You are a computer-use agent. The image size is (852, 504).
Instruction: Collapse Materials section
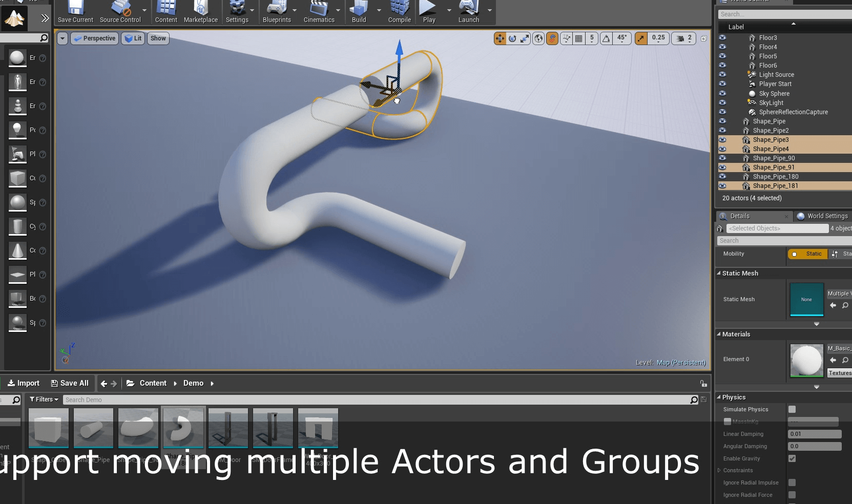coord(719,334)
